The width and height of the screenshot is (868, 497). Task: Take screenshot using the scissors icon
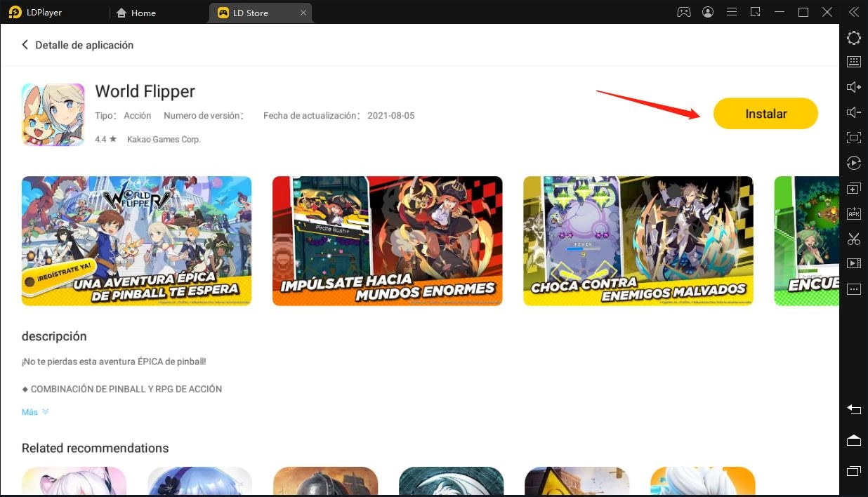[854, 239]
